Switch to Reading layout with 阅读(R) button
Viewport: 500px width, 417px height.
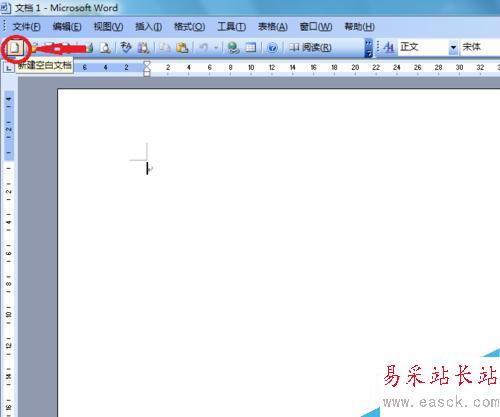[310, 48]
